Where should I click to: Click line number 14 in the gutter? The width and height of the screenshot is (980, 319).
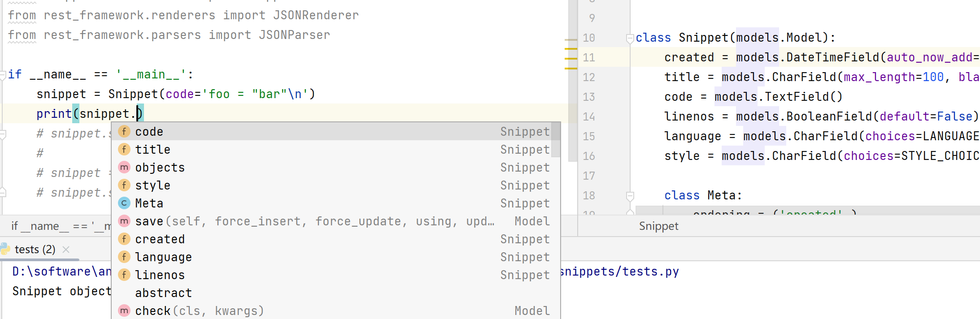[588, 117]
